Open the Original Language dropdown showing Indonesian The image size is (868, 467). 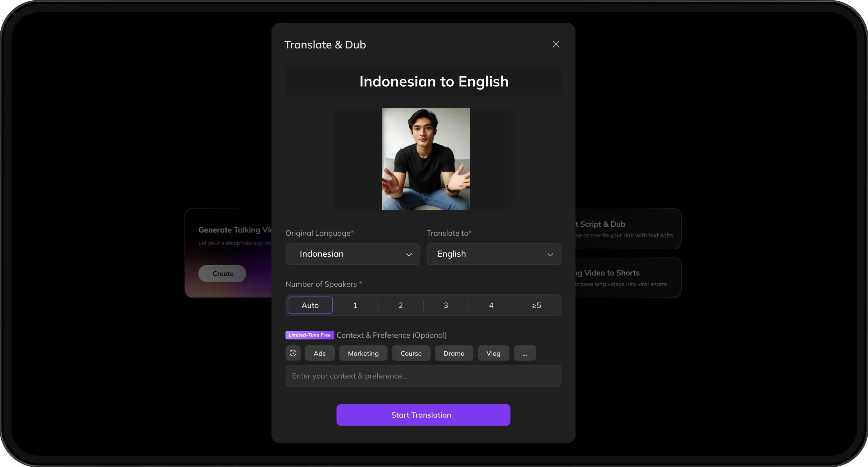click(x=352, y=254)
